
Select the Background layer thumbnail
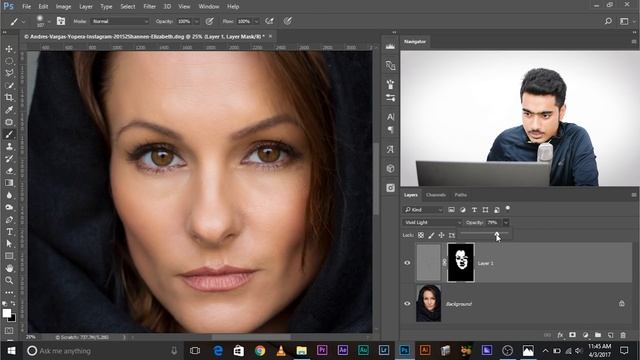pyautogui.click(x=428, y=303)
